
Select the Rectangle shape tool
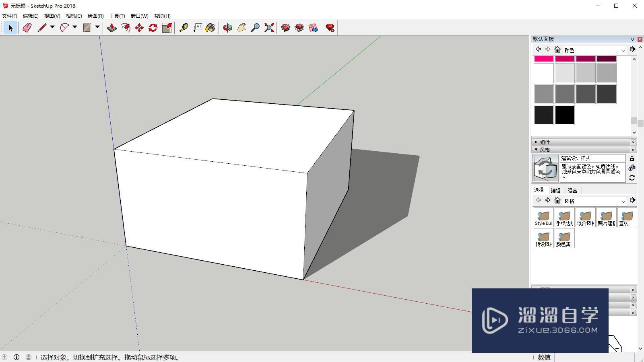click(x=87, y=28)
